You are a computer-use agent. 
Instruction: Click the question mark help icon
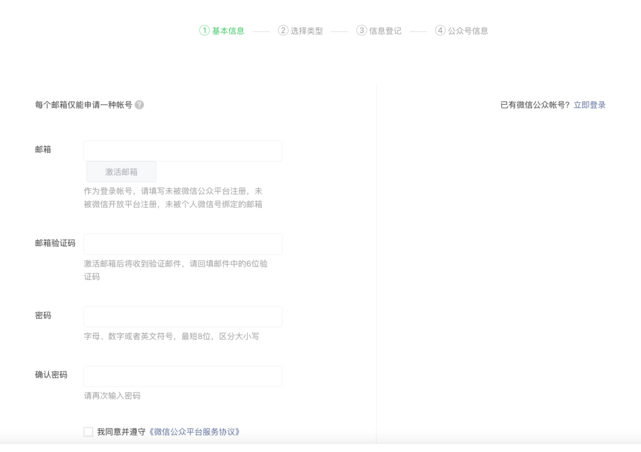[139, 105]
